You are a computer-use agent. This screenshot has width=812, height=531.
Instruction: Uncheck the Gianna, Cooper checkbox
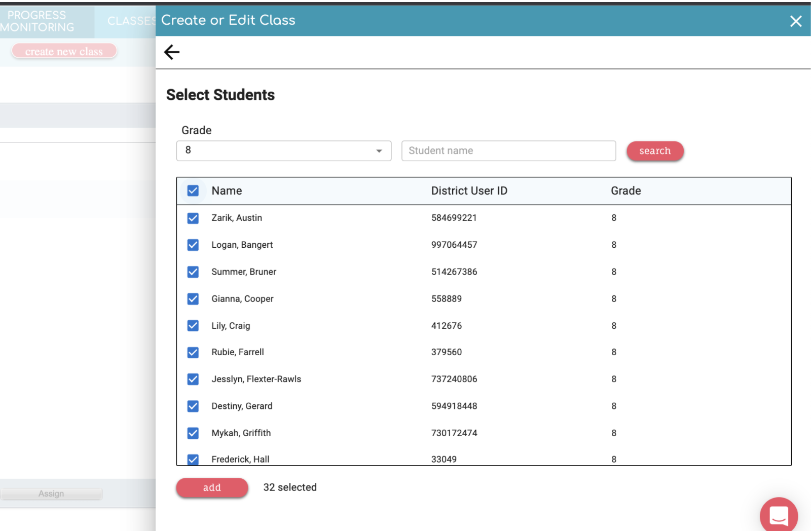click(x=193, y=299)
